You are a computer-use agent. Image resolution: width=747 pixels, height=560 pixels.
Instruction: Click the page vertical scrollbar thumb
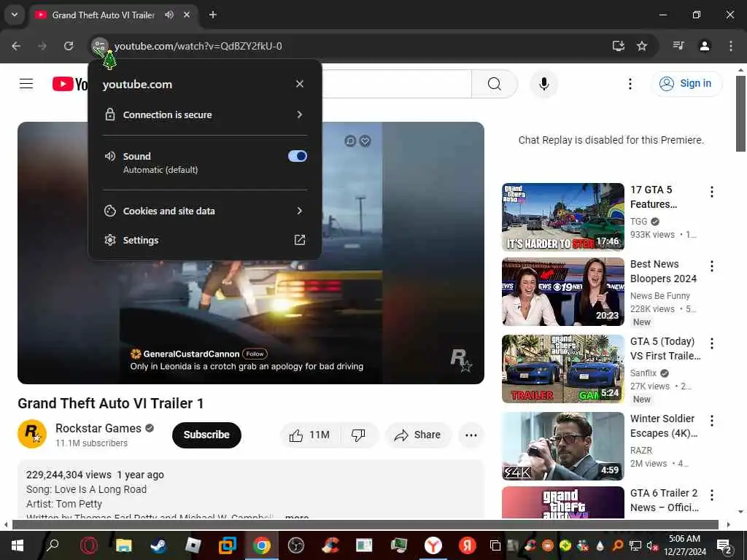(740, 113)
